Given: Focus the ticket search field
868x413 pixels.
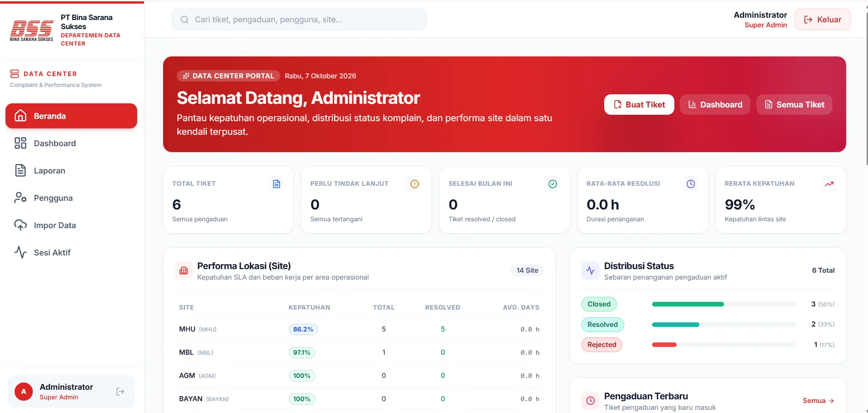Looking at the screenshot, I should tap(299, 20).
